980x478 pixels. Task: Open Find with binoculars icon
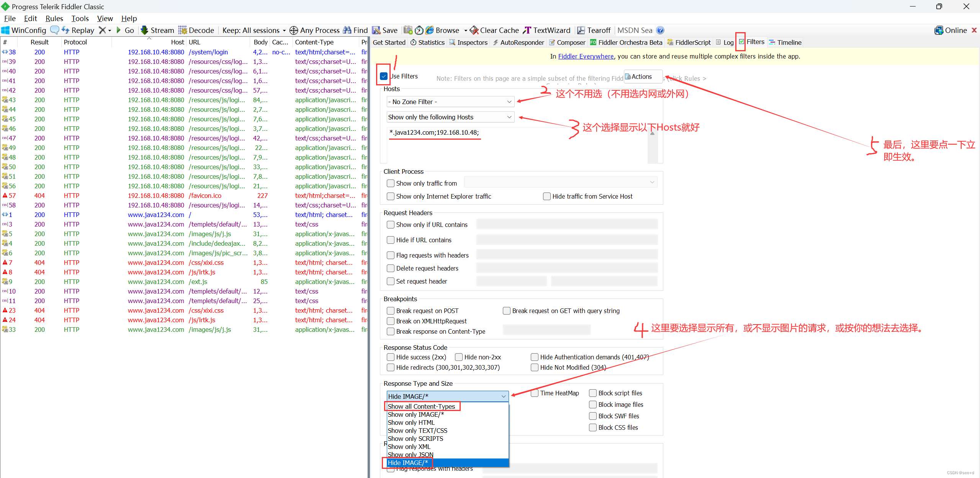click(x=347, y=30)
